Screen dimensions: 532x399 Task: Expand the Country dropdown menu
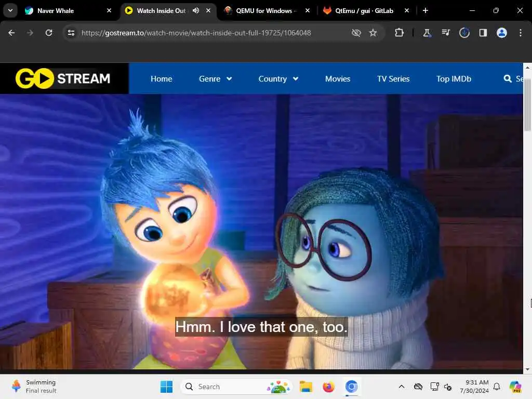click(x=278, y=79)
